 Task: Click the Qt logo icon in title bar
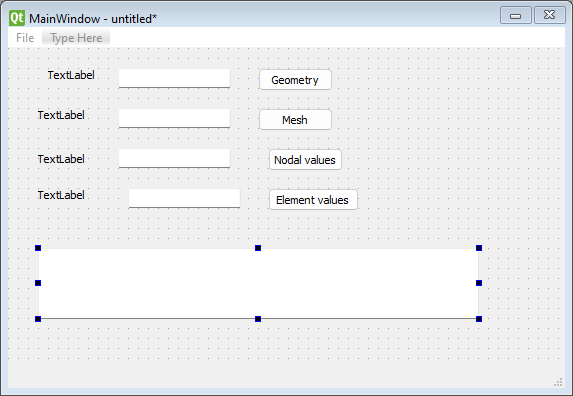tap(17, 18)
